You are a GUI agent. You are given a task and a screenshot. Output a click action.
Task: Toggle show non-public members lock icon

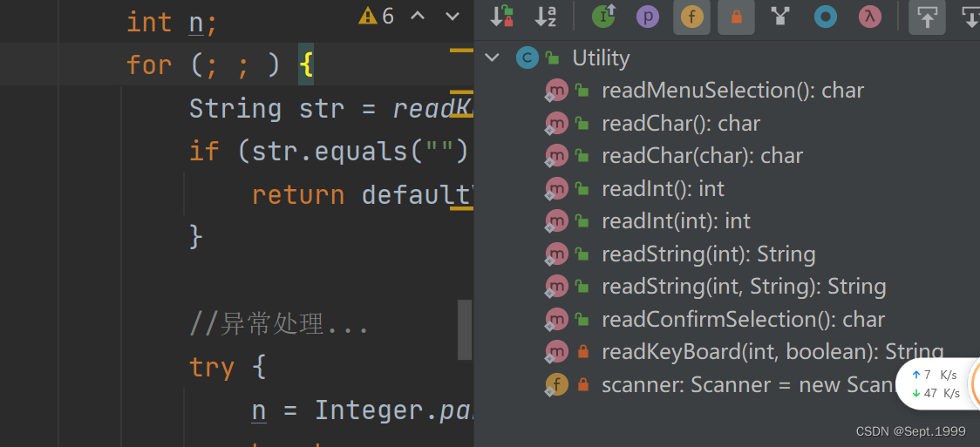(736, 17)
